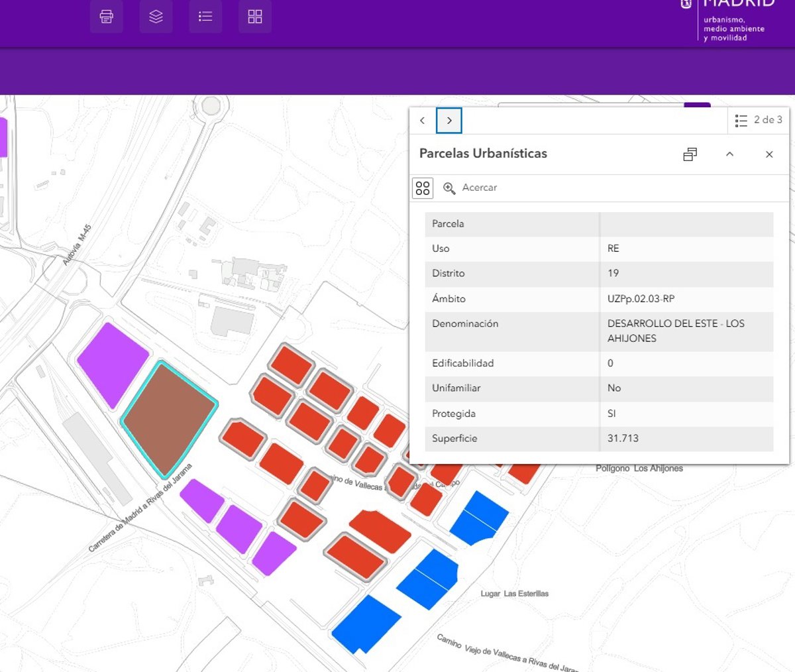Open the basemap gallery grid icon
Viewport: 795px width, 672px height.
pos(255,17)
